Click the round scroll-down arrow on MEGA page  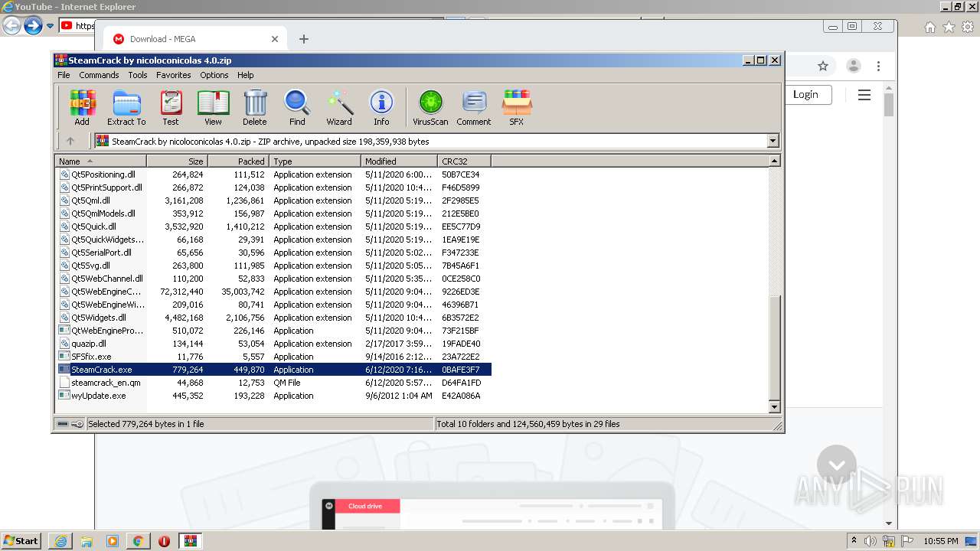tap(836, 465)
